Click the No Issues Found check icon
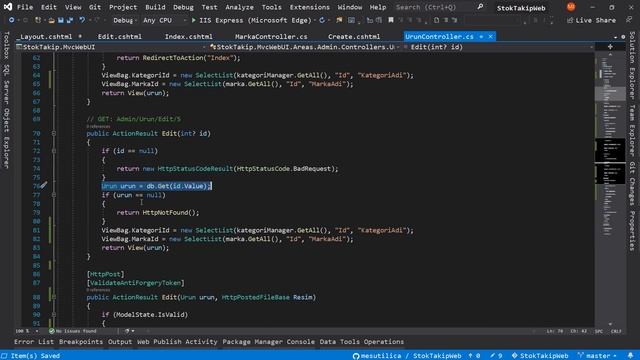This screenshot has height=360, width=640. 52,331
